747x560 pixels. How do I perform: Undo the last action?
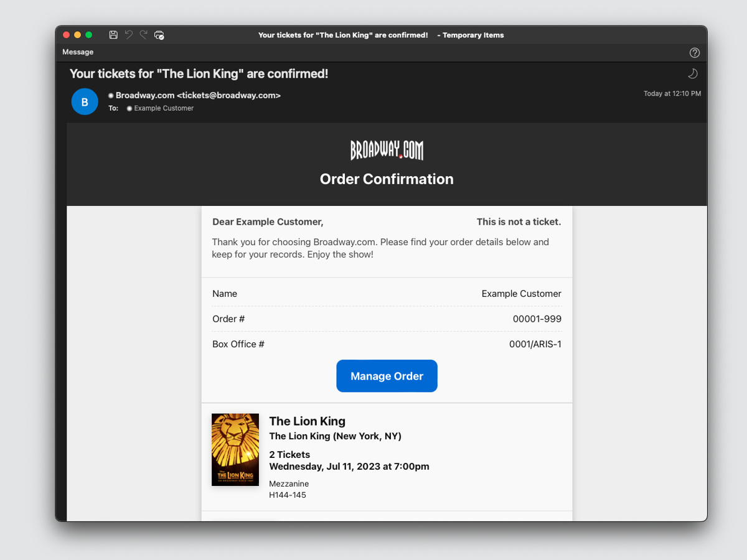click(x=128, y=35)
